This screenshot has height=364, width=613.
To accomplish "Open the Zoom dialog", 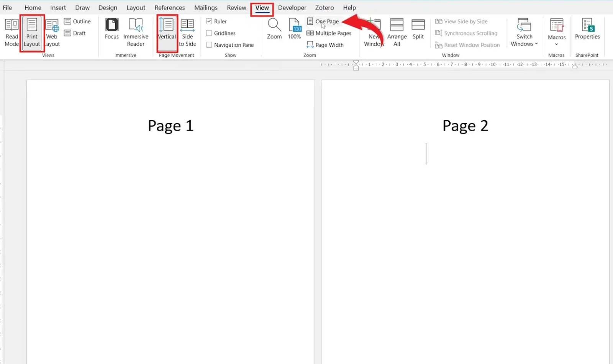I will [274, 29].
